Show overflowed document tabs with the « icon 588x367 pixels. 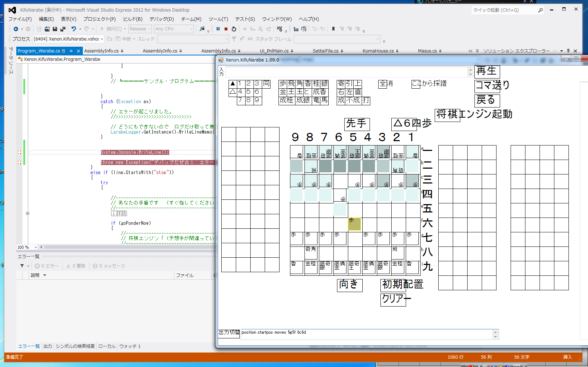click(x=470, y=51)
